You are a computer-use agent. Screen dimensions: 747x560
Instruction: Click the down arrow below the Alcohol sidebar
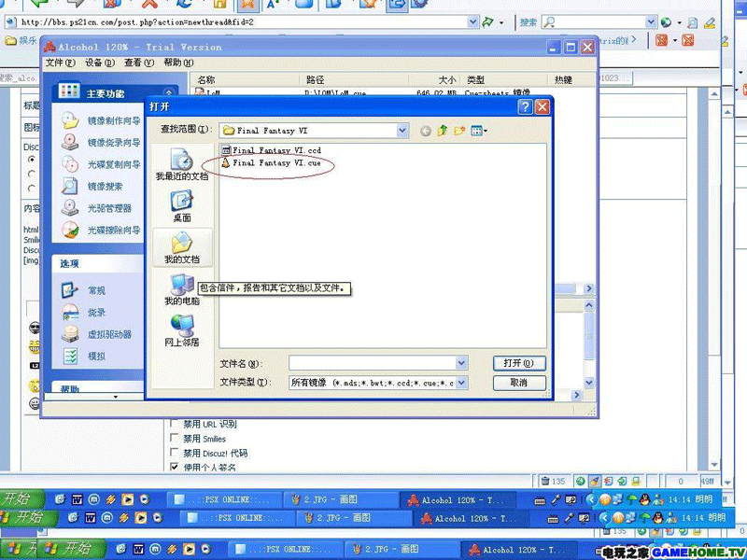pos(115,396)
